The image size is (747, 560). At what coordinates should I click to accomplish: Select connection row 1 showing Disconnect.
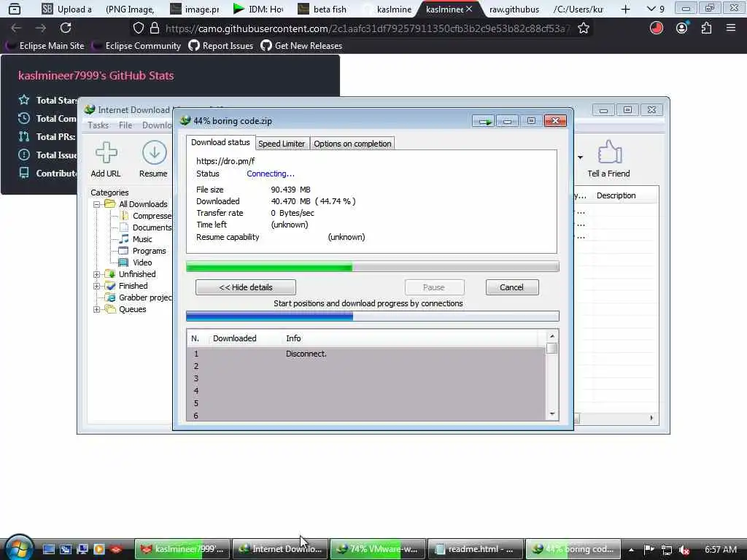click(366, 354)
